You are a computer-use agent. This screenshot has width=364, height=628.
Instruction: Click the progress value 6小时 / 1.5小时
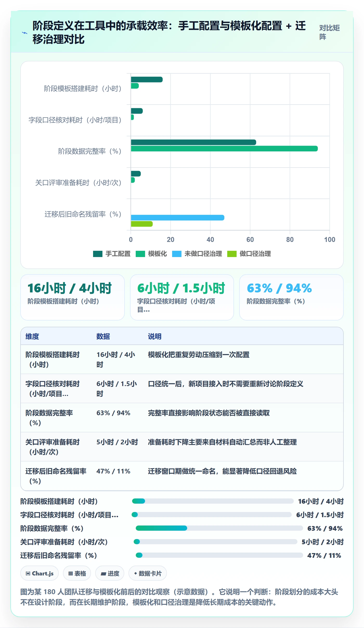pos(320,515)
